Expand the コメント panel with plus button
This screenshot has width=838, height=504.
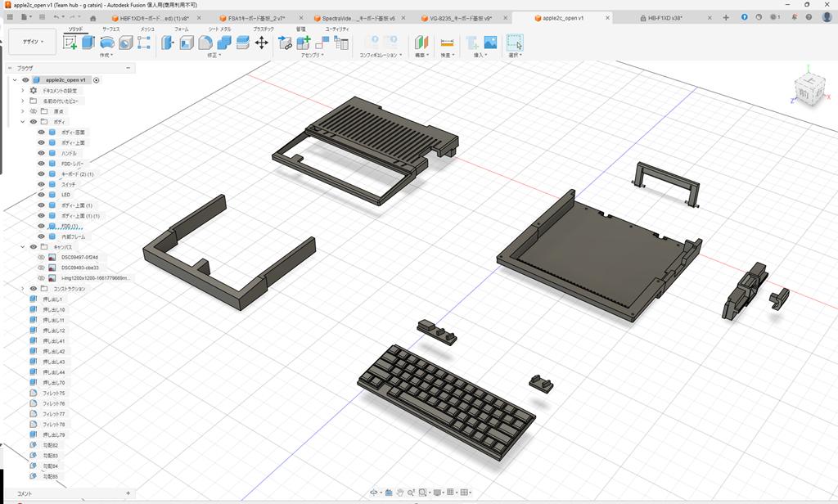(128, 493)
